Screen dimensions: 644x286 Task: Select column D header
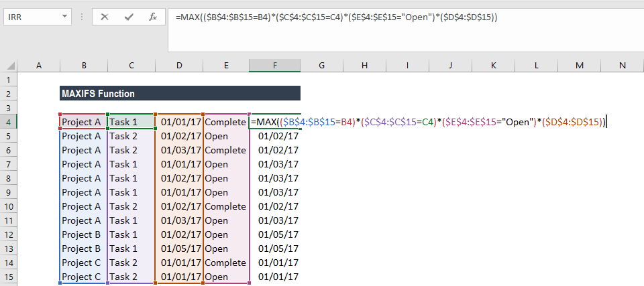179,65
